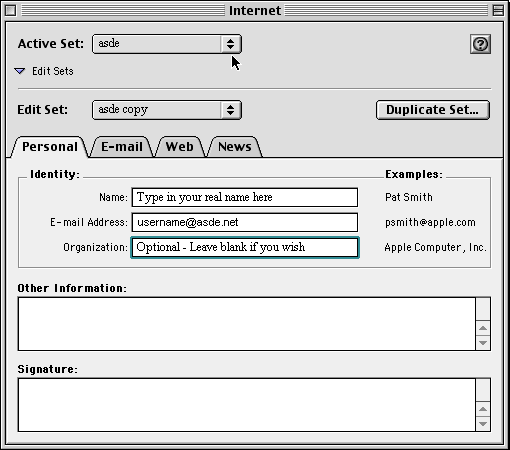510x450 pixels.
Task: Click into the Organization field
Action: point(245,247)
